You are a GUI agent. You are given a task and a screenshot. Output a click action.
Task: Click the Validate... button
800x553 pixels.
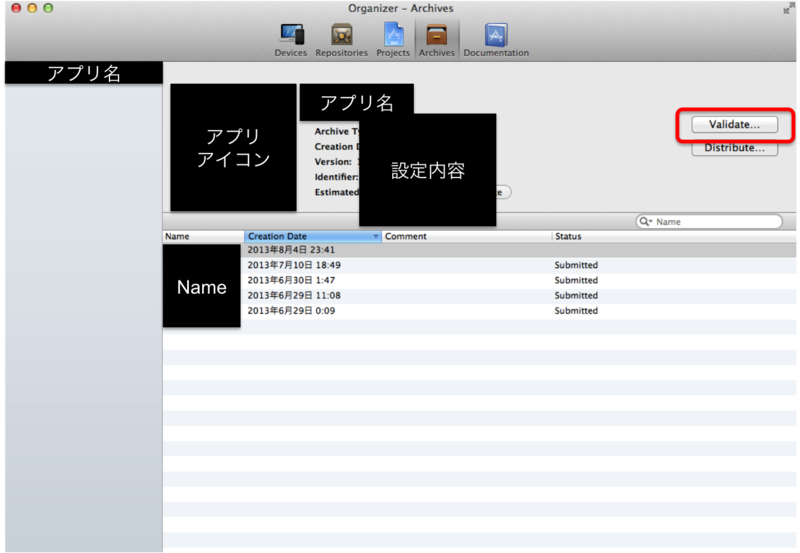point(734,124)
